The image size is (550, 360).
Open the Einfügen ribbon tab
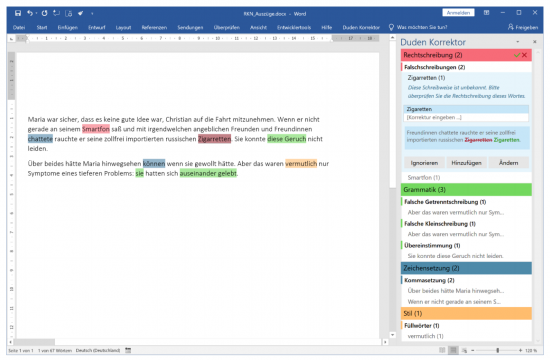pyautogui.click(x=68, y=27)
